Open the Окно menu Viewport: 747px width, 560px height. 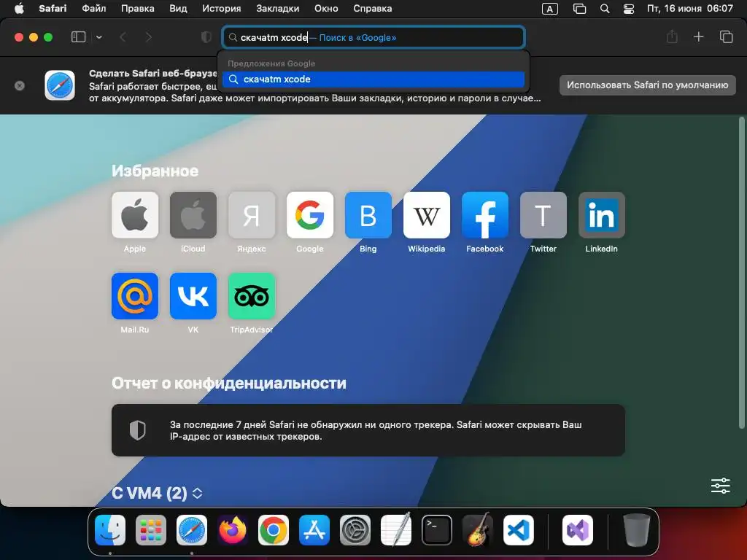click(x=326, y=9)
